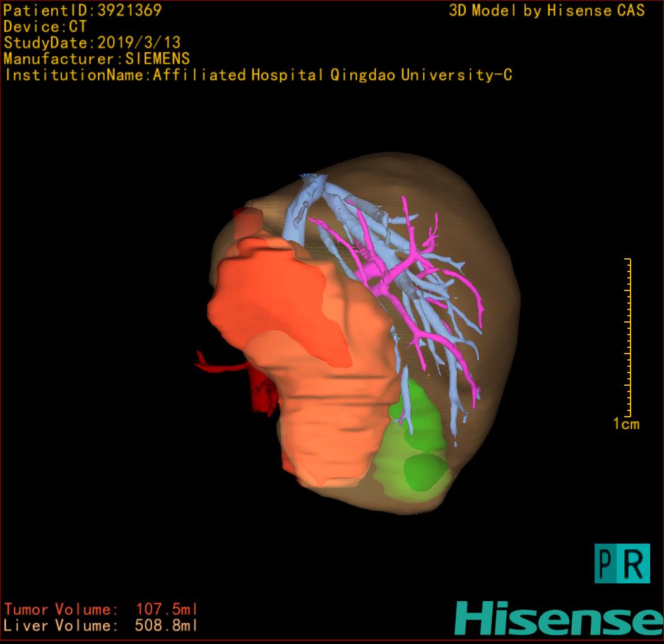Click the Hisense logo
The height and width of the screenshot is (644, 664).
click(x=559, y=619)
